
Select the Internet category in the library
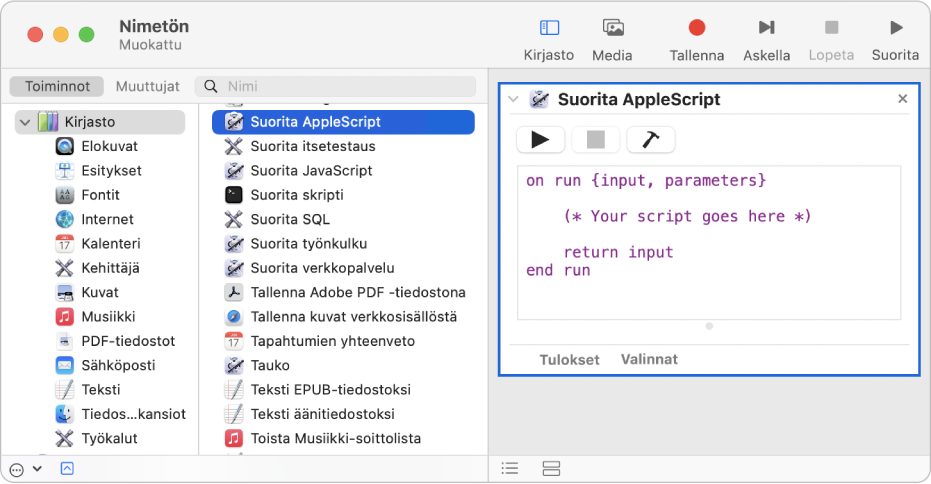[x=107, y=219]
